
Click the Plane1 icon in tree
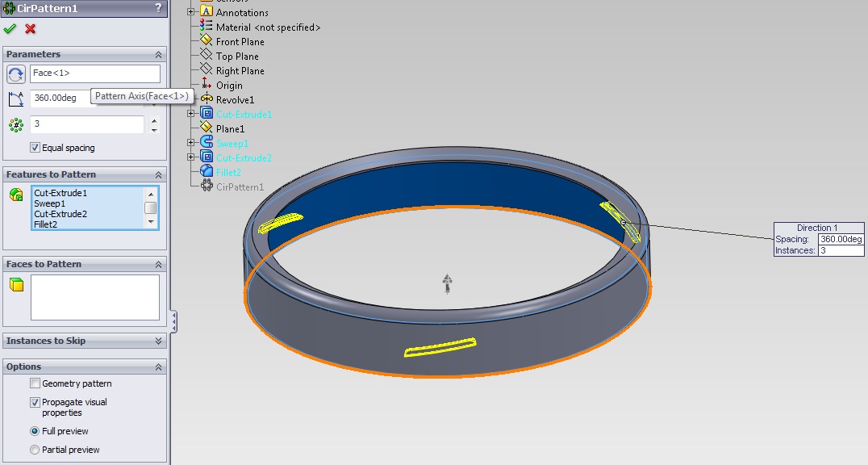pyautogui.click(x=206, y=128)
